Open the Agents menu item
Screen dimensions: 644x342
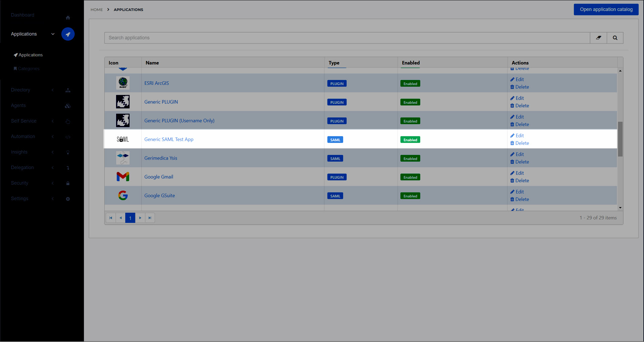coord(18,105)
